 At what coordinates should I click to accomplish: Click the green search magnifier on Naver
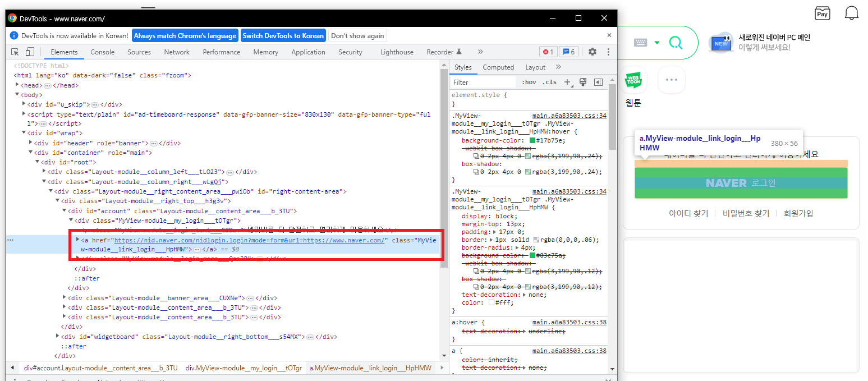(x=676, y=43)
